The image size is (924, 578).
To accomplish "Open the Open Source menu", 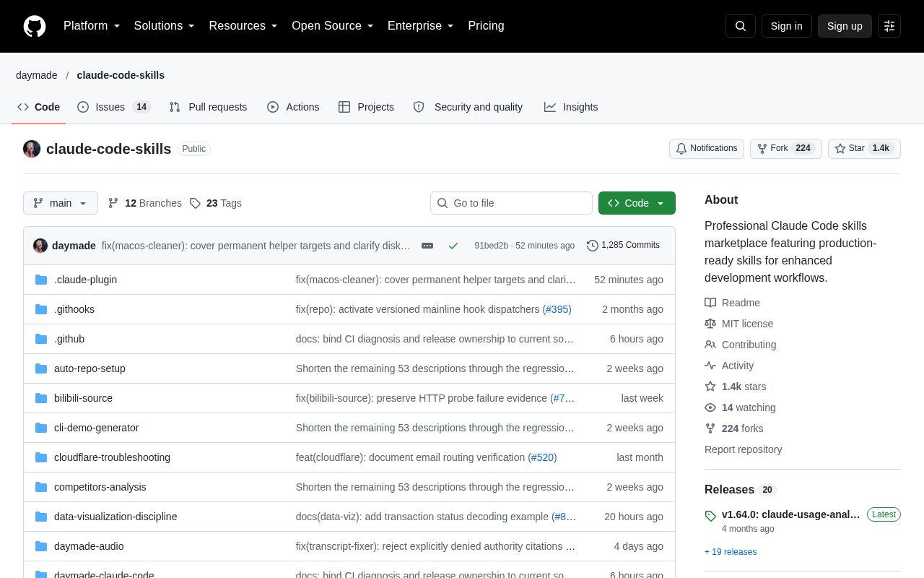I will tap(333, 26).
